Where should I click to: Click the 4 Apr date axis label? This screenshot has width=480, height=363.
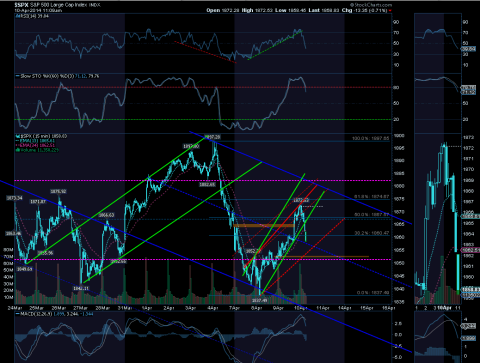pos(212,308)
